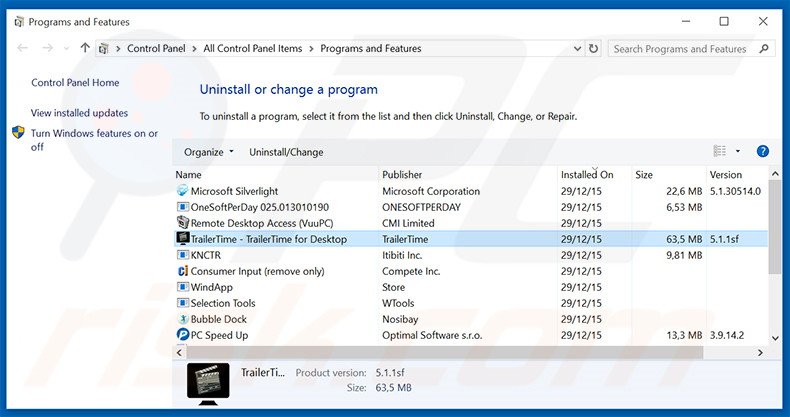
Task: Expand the chevron after Control Panel breadcrumb
Action: coord(194,48)
